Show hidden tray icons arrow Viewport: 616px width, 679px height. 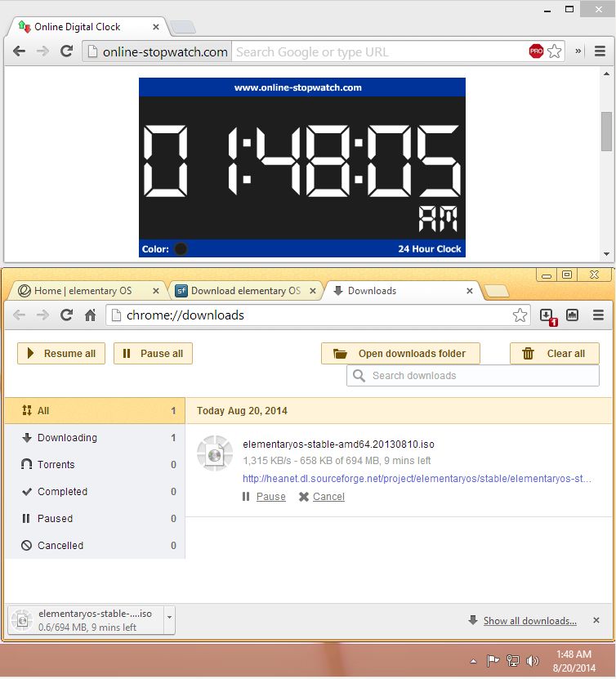(x=473, y=661)
